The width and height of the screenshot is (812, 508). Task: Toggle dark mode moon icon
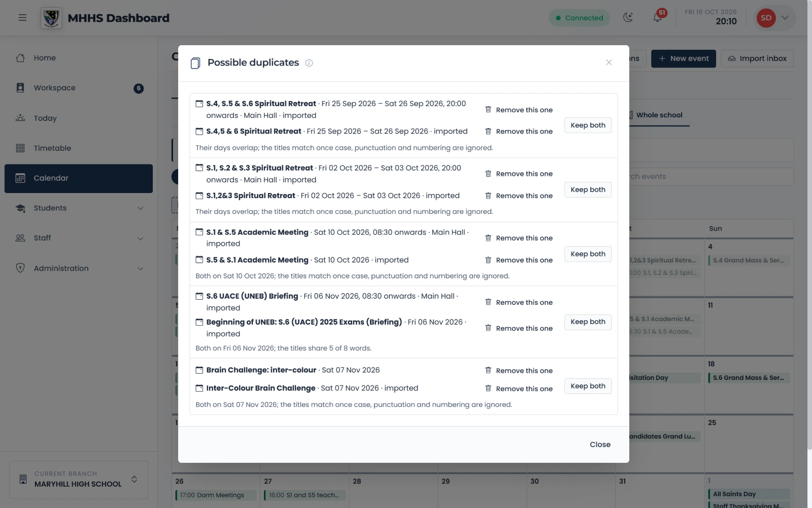point(628,18)
